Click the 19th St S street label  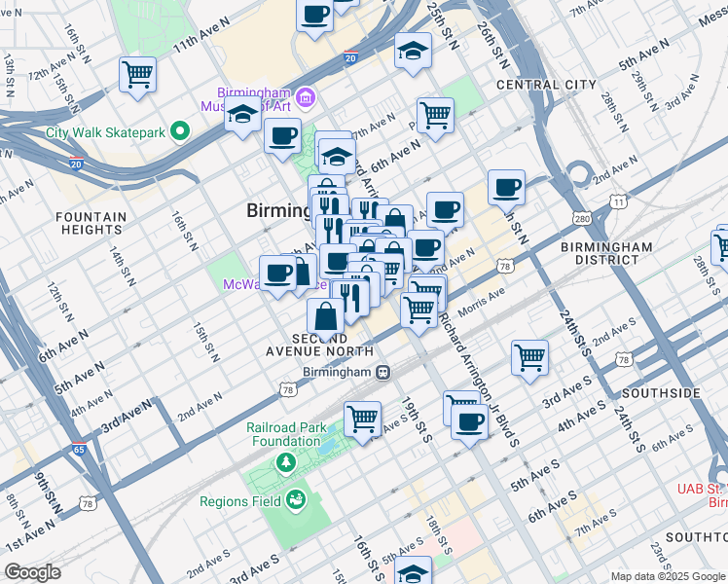pos(417,420)
